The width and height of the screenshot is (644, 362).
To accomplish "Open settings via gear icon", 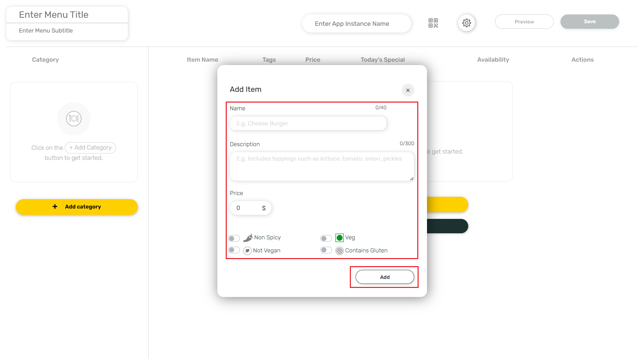I will click(466, 23).
